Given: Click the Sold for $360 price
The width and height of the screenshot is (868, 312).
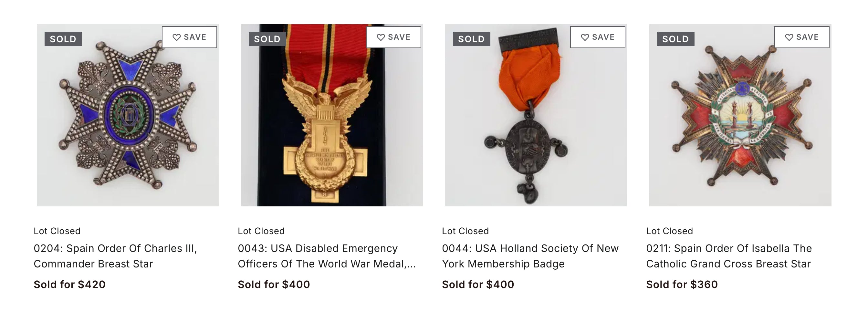Looking at the screenshot, I should (x=682, y=284).
